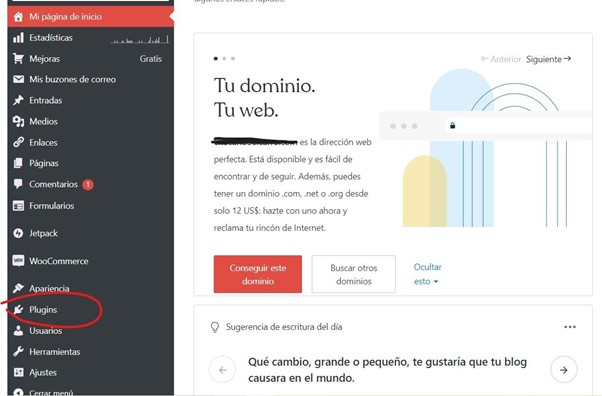Select the first carousel pagination dot

click(x=216, y=58)
